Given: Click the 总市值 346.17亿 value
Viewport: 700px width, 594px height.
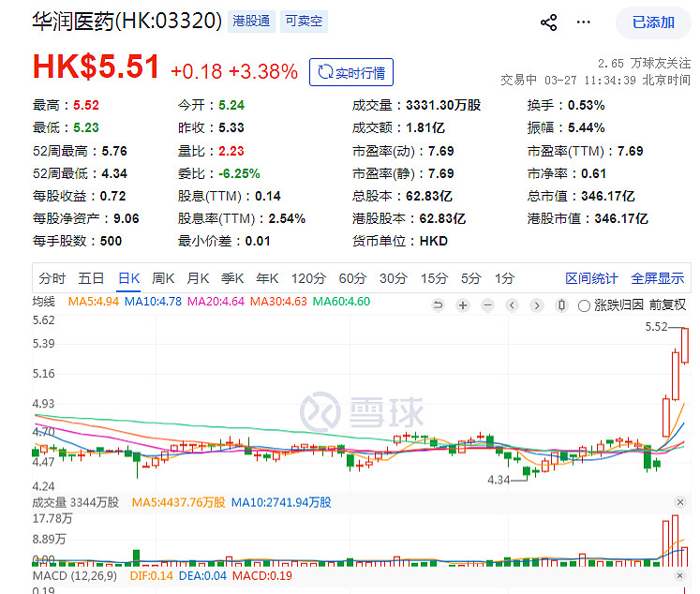Looking at the screenshot, I should pyautogui.click(x=607, y=196).
